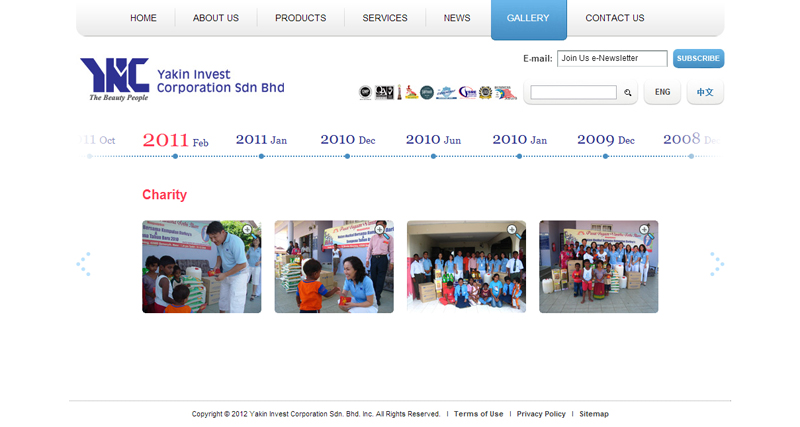Viewport: 800px width, 427px height.
Task: Click plus icon on fourth charity photo
Action: click(644, 230)
